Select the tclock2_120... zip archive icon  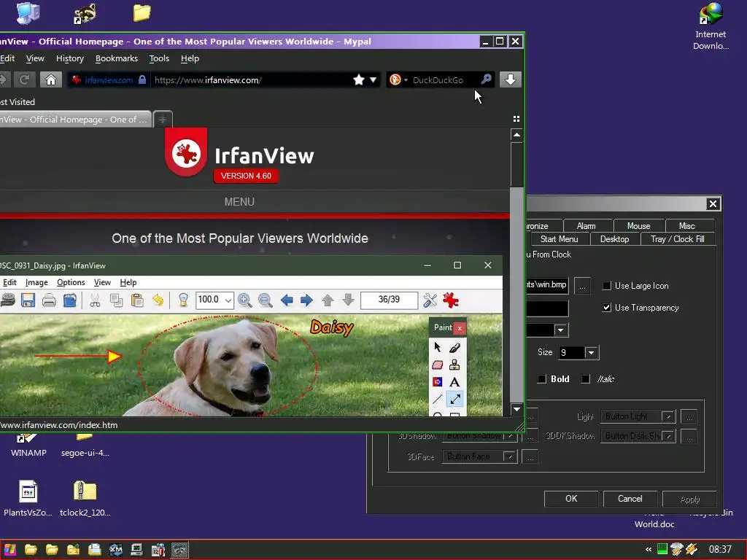[x=85, y=498]
